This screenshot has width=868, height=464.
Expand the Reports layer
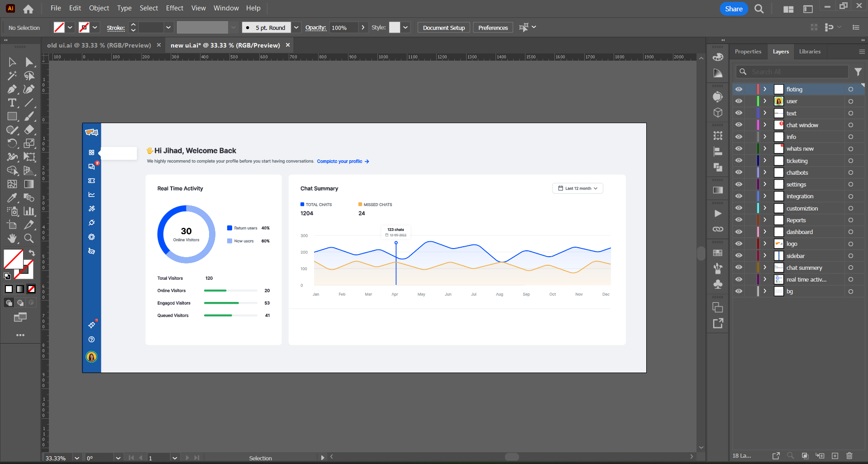point(765,220)
